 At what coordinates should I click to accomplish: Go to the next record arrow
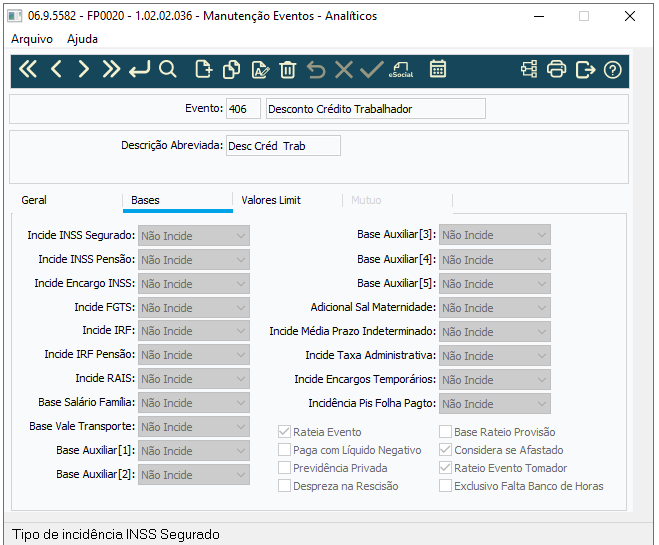(83, 69)
